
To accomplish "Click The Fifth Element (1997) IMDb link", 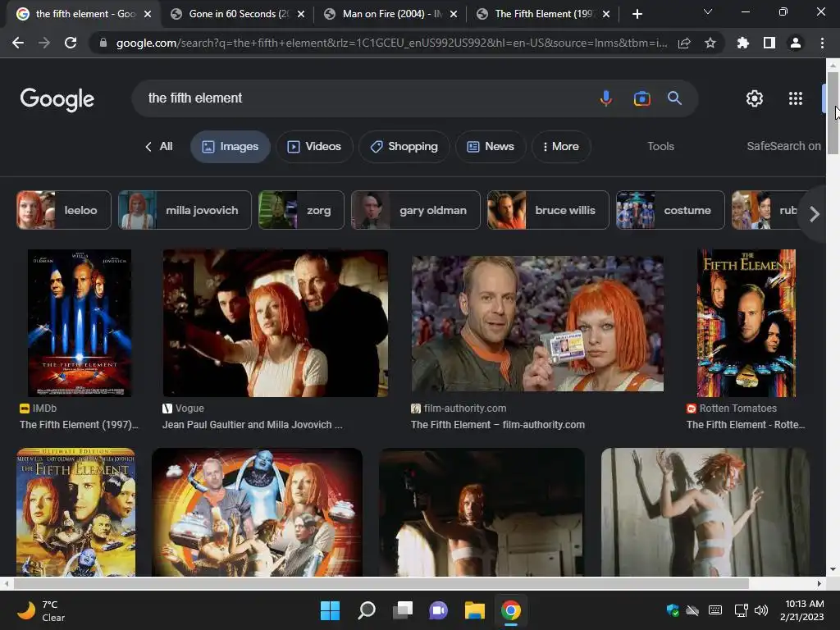I will [x=79, y=425].
